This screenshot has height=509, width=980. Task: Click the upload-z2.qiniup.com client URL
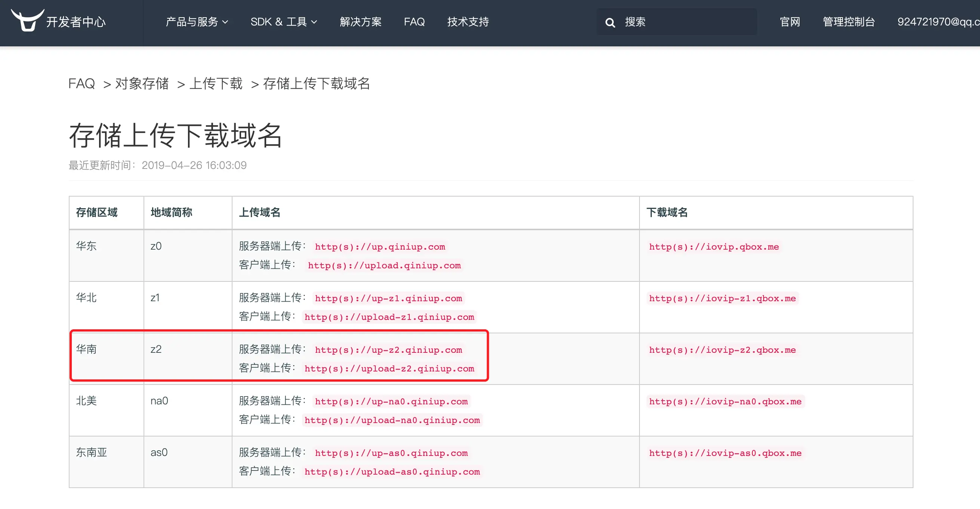[389, 368]
